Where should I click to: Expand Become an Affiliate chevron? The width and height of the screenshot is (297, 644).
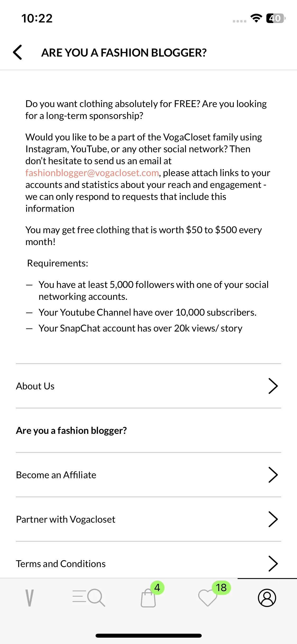coord(273,475)
